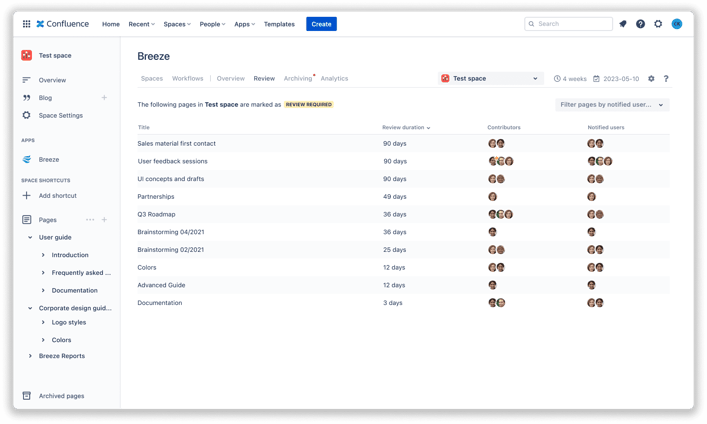
Task: Switch to the Workflows tab
Action: point(188,78)
